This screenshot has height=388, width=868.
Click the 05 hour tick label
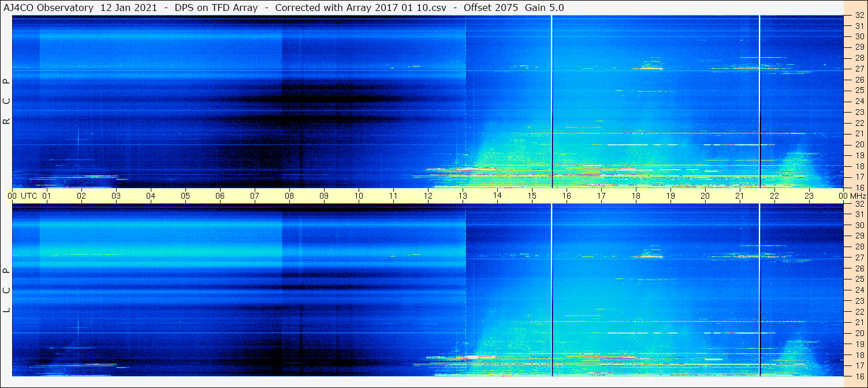[x=185, y=196]
